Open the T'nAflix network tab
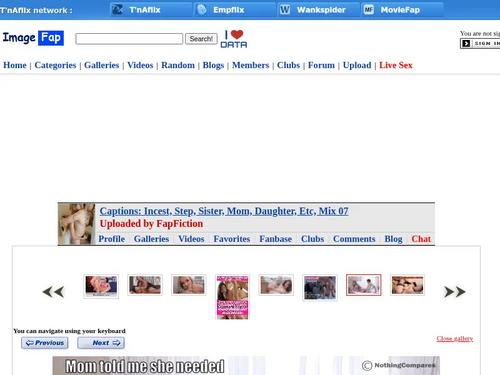The image size is (500, 375). coord(151,10)
